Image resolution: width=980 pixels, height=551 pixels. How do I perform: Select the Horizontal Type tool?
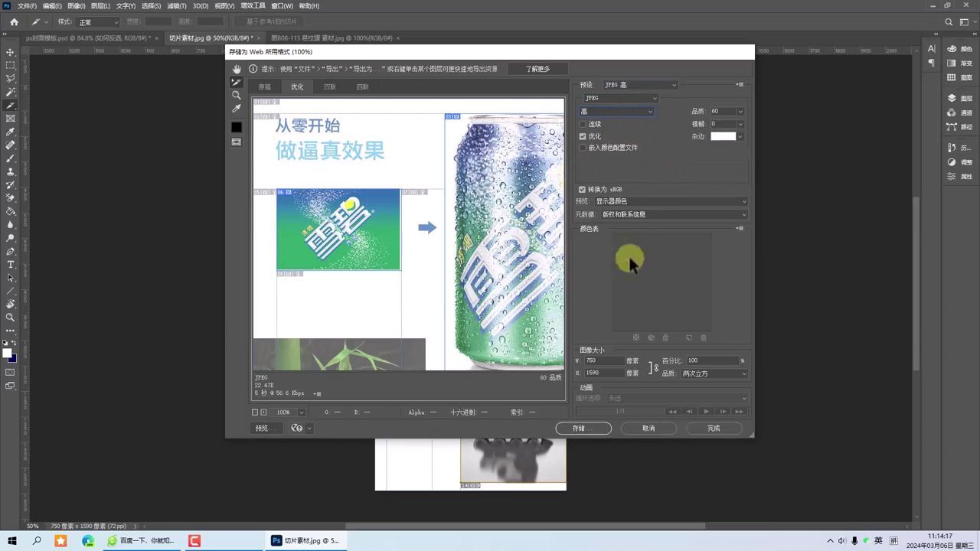[10, 265]
